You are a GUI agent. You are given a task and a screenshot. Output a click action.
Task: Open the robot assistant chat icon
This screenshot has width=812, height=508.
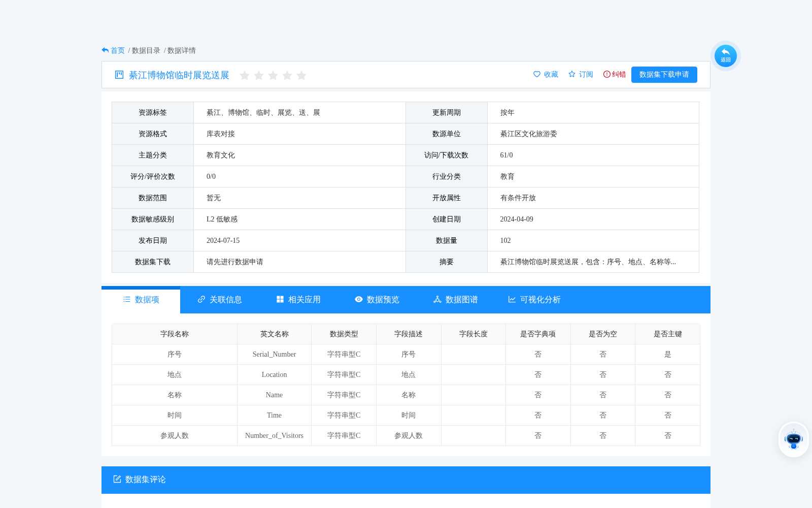pos(793,439)
